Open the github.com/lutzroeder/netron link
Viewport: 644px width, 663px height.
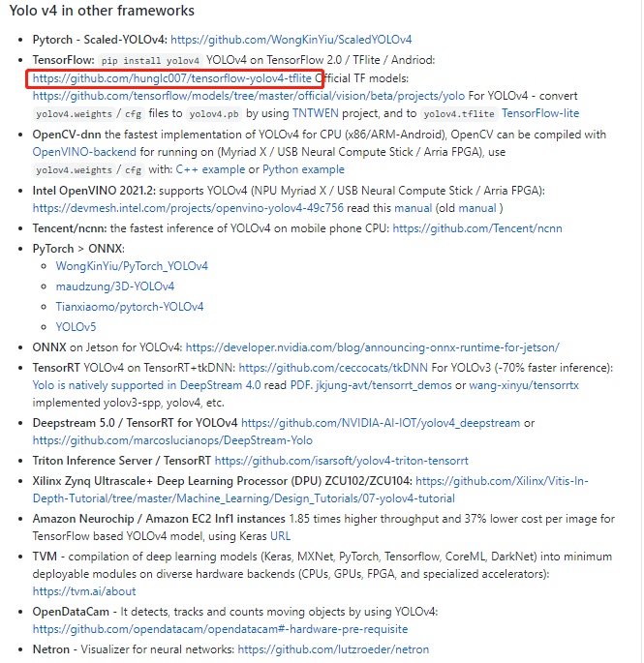pyautogui.click(x=333, y=649)
